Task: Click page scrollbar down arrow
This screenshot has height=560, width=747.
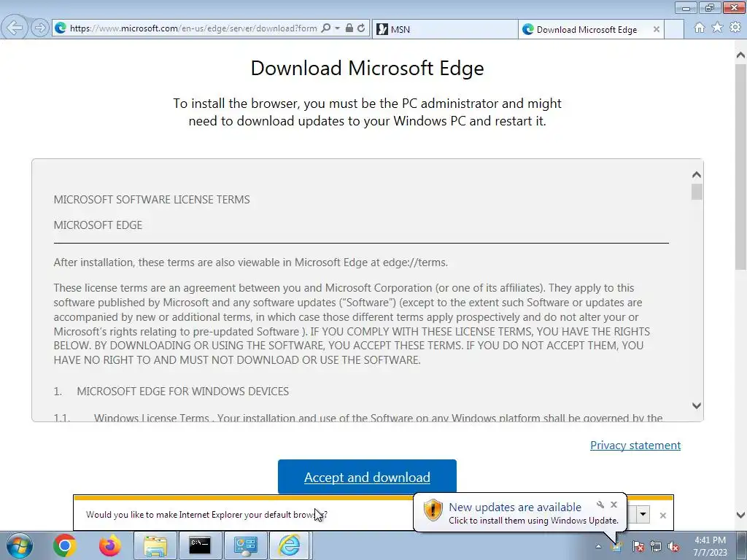Action: 740,515
